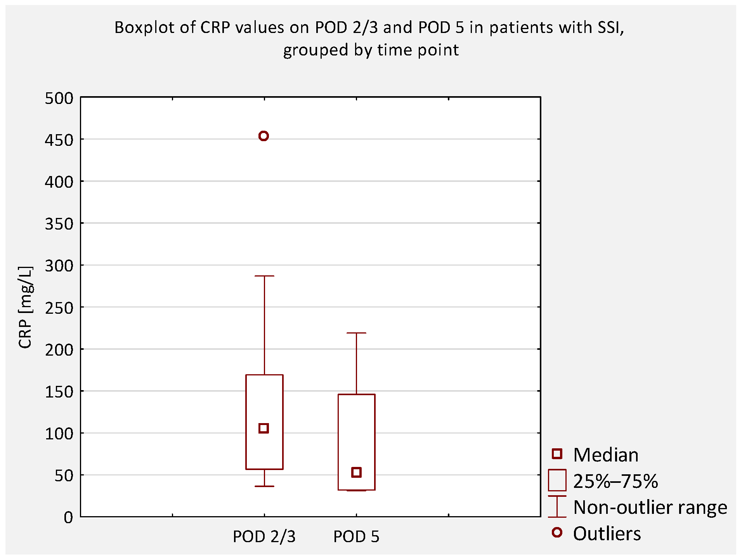Click the 25%–75% legend label text
This screenshot has width=742, height=560.
coord(615,481)
